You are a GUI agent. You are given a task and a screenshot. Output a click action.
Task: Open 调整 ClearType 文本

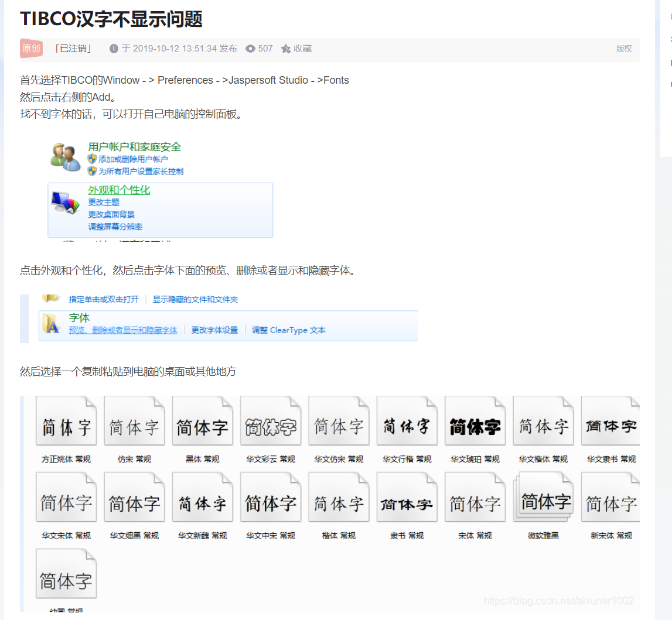(x=289, y=330)
